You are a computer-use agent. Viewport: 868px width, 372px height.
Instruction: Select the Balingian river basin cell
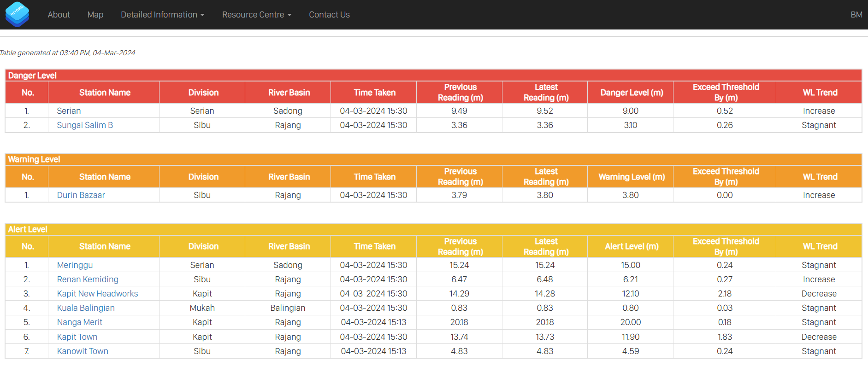pyautogui.click(x=288, y=308)
